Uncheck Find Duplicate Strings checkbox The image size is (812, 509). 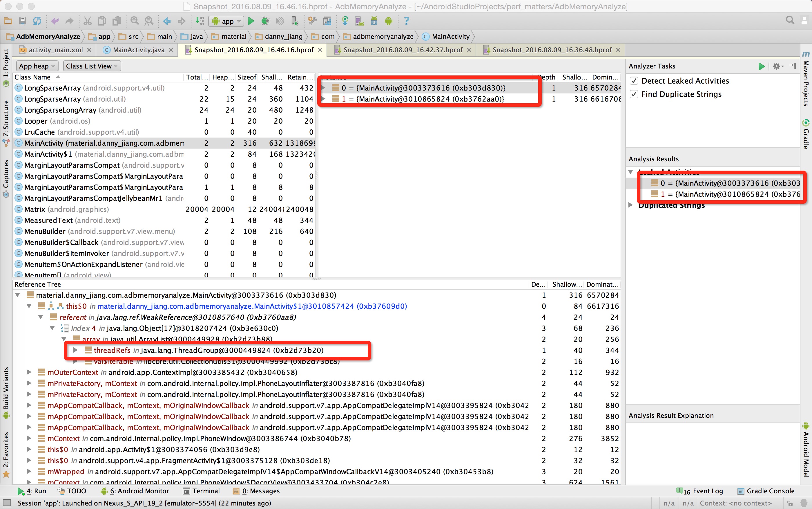634,94
